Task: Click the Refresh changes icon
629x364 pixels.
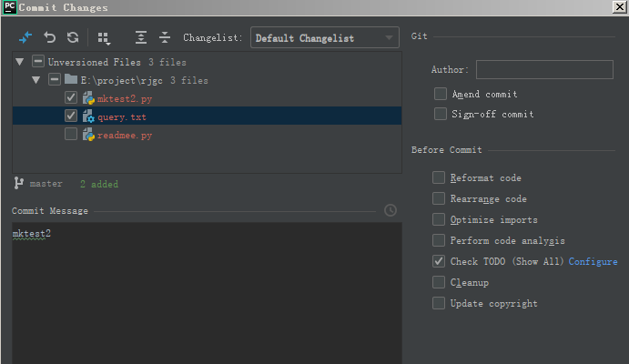Action: click(73, 38)
